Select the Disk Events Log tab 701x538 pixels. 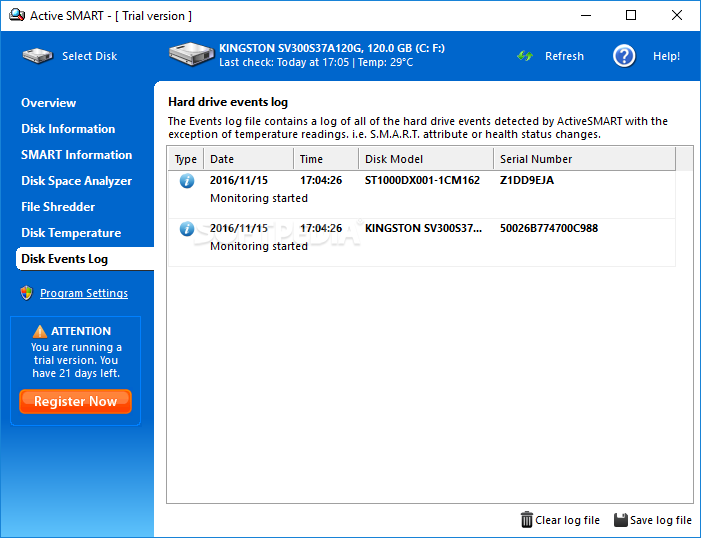[85, 259]
